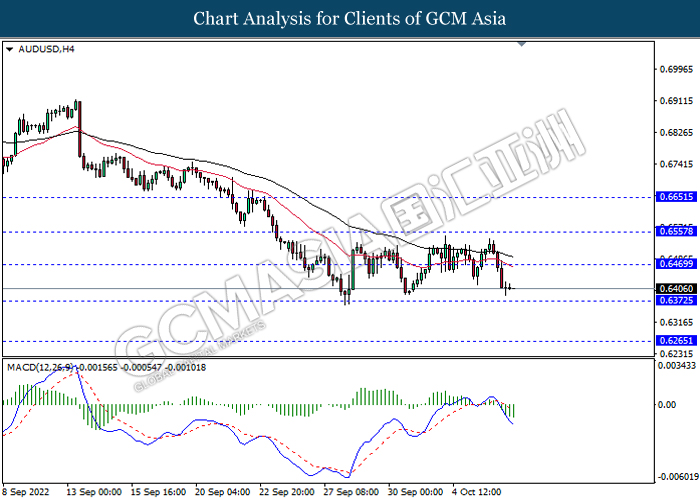
Task: Click the MACD scale value 0.003433
Action: [677, 366]
